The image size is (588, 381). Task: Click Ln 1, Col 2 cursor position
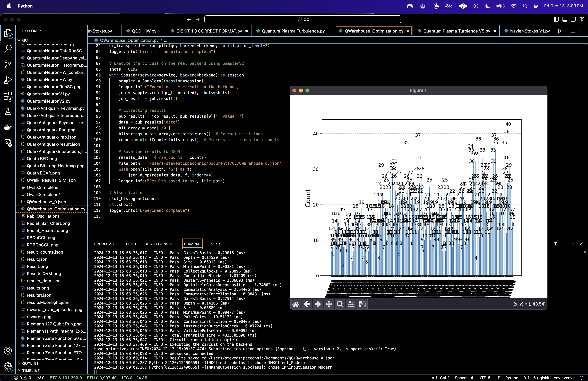[x=440, y=378]
